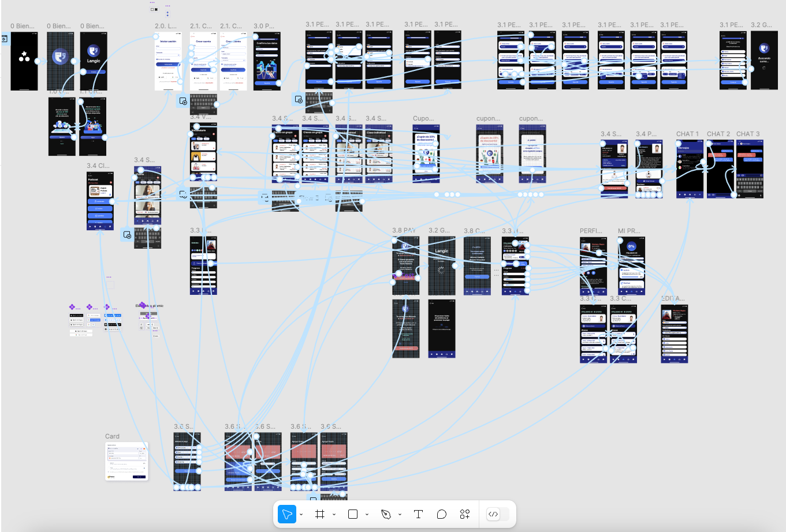Activate the Comment tool
786x532 pixels.
click(x=442, y=514)
